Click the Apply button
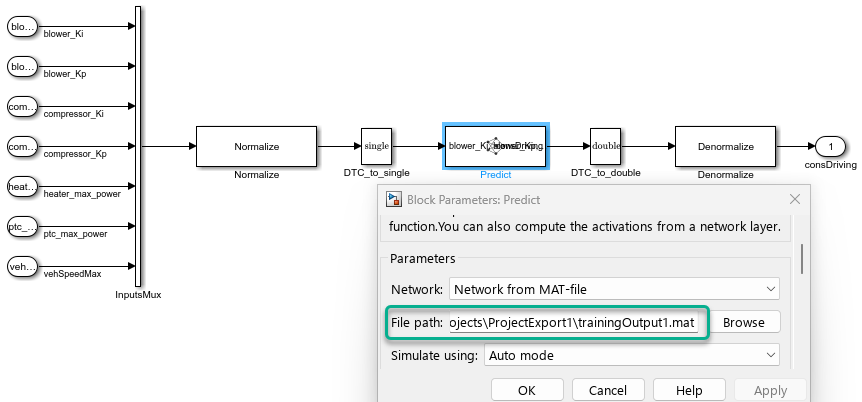Image resolution: width=862 pixels, height=402 pixels. 770,390
